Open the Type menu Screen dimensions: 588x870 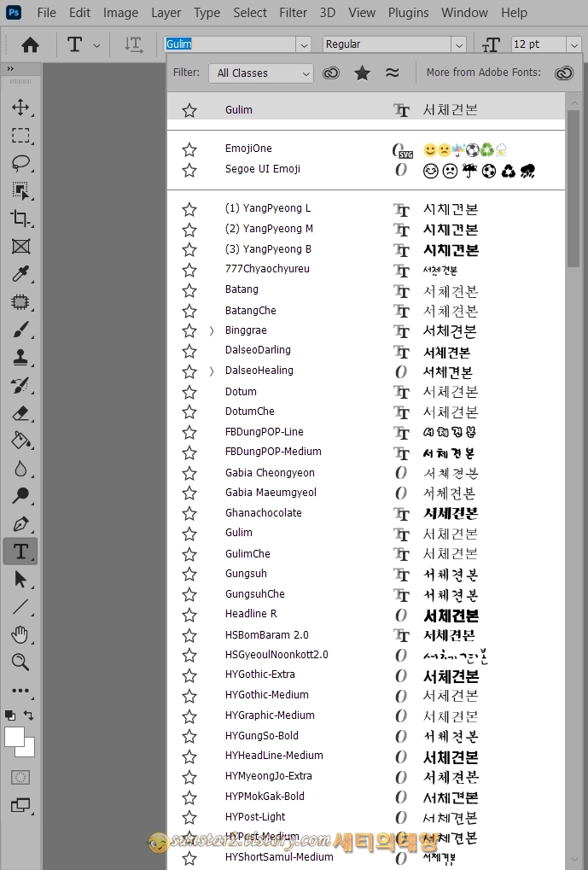point(207,12)
